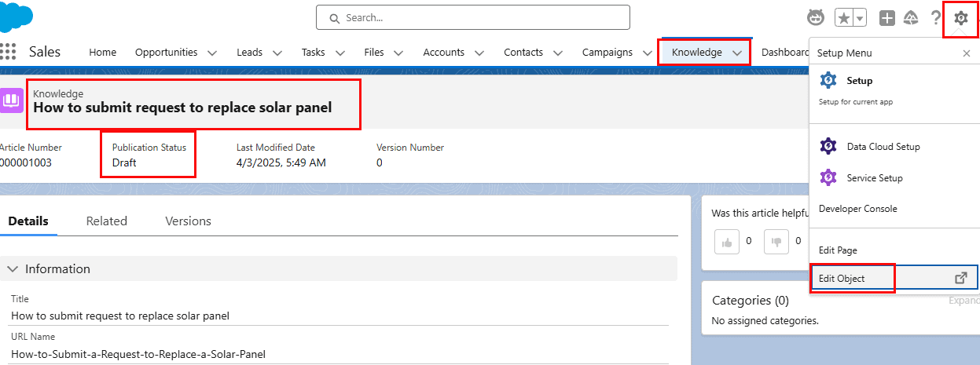Click the Trailhead mountain icon
Screen dimensions: 980x365
point(911,18)
